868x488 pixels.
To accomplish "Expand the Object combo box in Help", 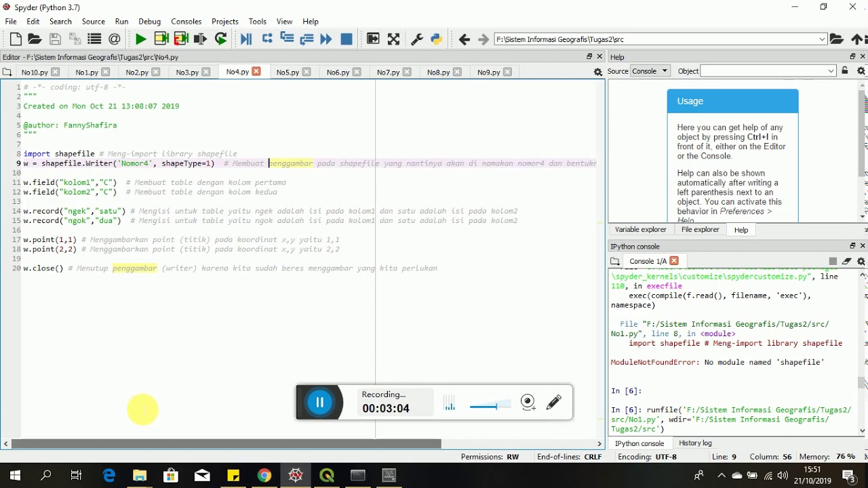I will pyautogui.click(x=831, y=71).
